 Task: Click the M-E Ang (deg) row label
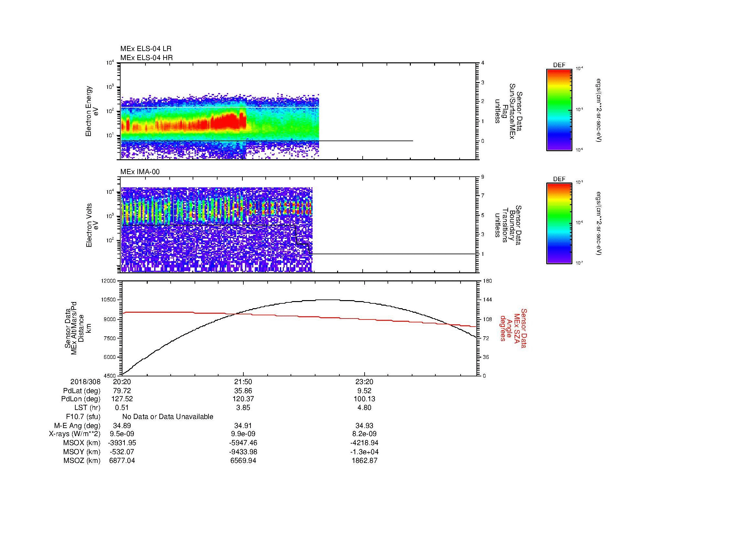pyautogui.click(x=77, y=426)
